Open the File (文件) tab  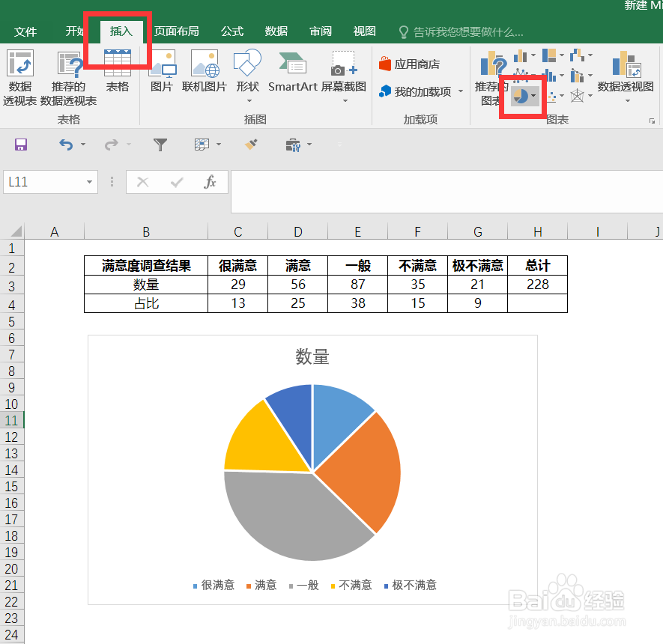pyautogui.click(x=25, y=31)
